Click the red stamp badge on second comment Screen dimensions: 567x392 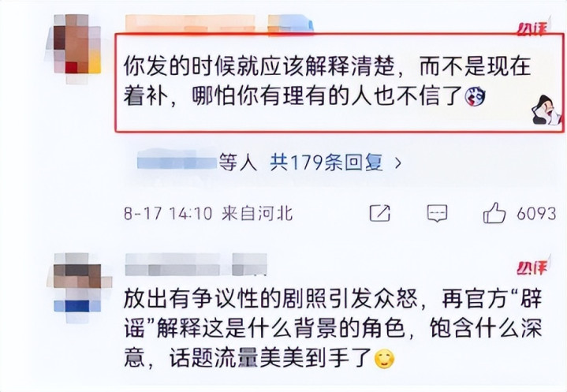click(x=533, y=266)
